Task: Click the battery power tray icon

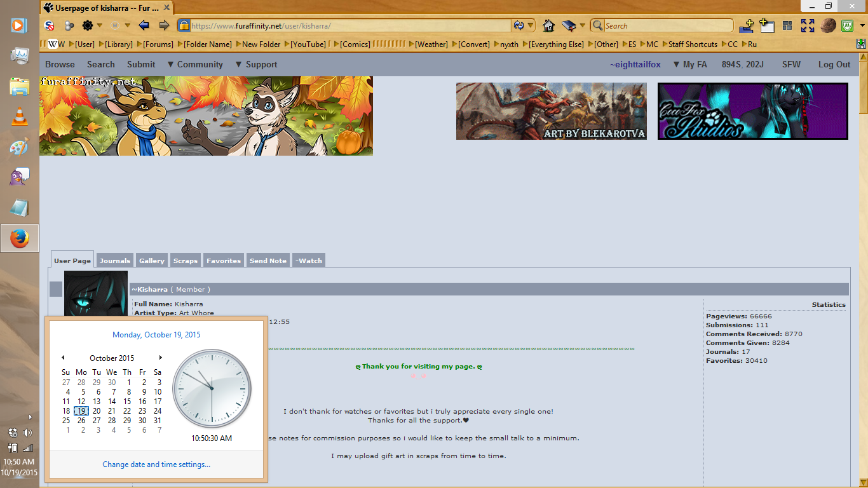Action: (13, 448)
